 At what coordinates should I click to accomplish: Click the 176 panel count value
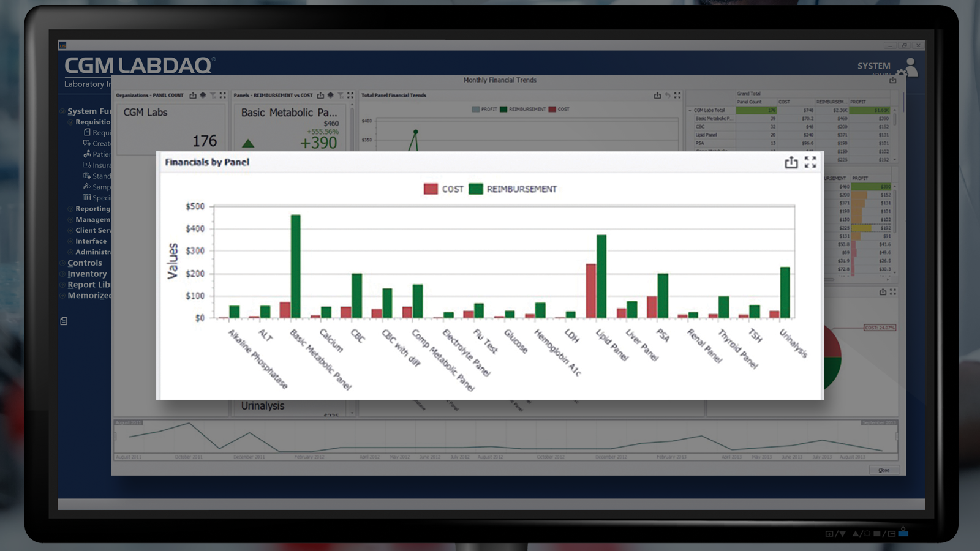pos(205,141)
